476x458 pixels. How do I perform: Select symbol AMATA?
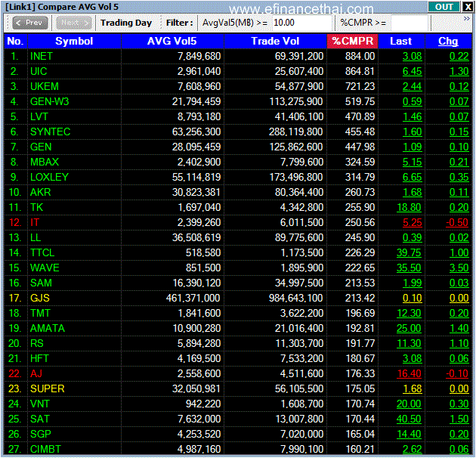(48, 328)
